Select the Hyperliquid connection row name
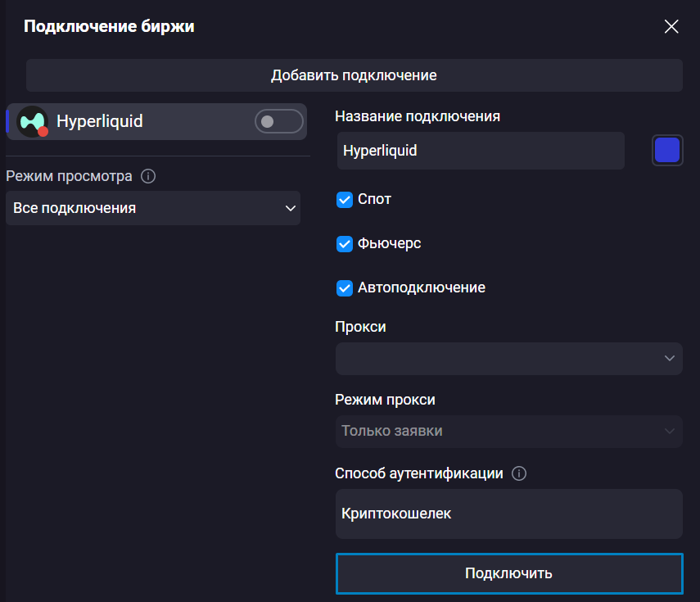This screenshot has width=700, height=602. pos(100,121)
